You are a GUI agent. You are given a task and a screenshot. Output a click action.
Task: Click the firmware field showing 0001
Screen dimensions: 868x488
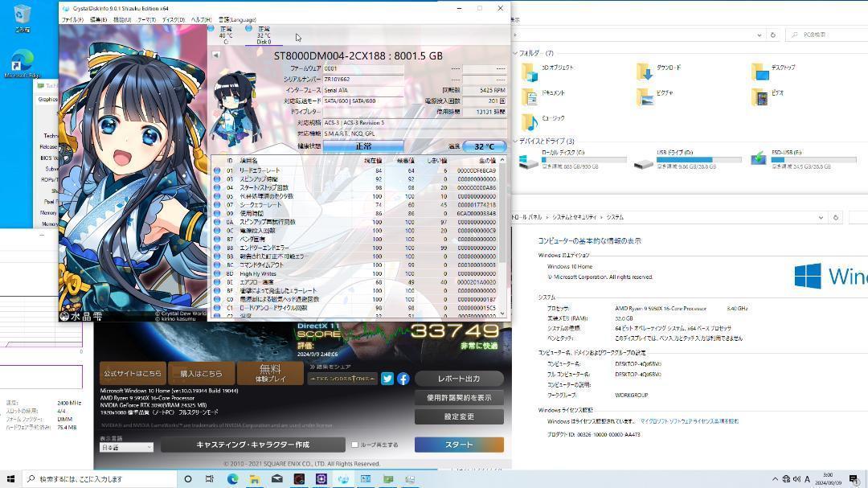363,68
